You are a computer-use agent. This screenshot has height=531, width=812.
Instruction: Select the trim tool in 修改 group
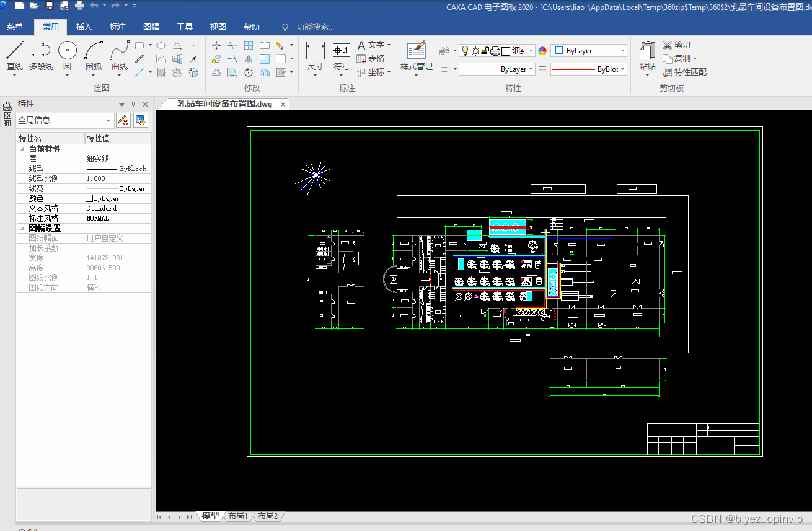(x=232, y=45)
